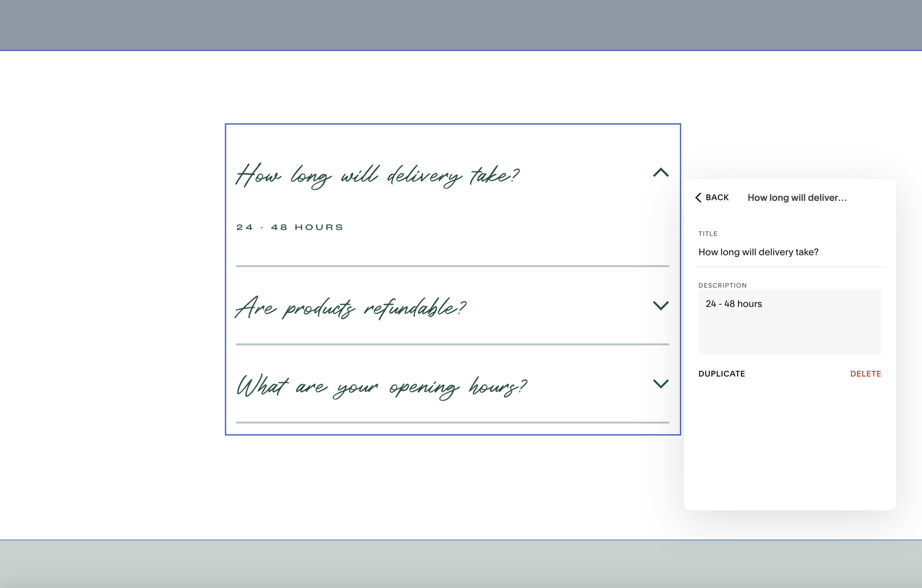Delete this accordion item

[865, 373]
